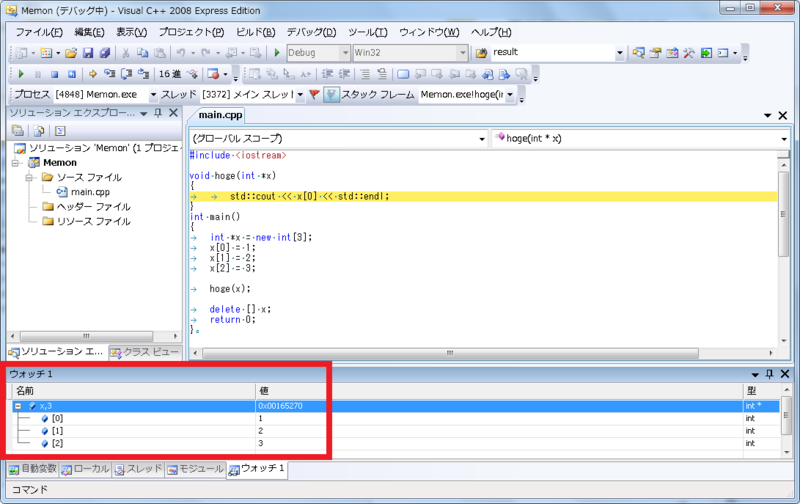
Task: Stop debugging with the blue square icon
Action: [x=55, y=74]
